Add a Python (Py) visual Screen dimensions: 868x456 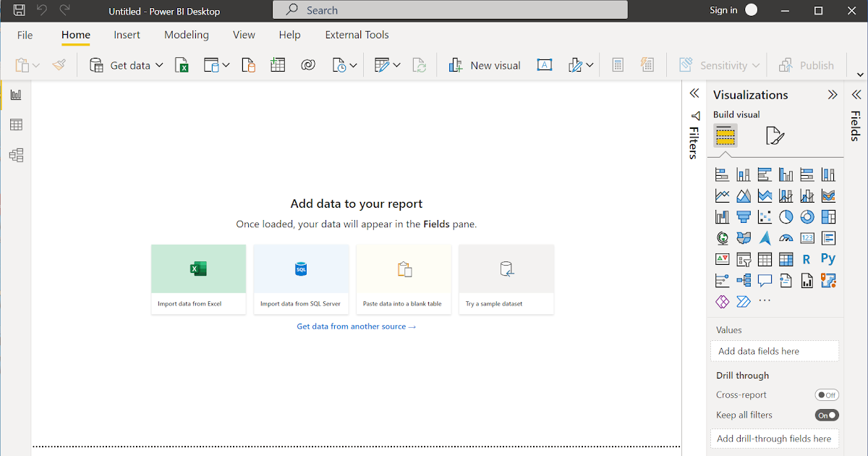click(828, 259)
